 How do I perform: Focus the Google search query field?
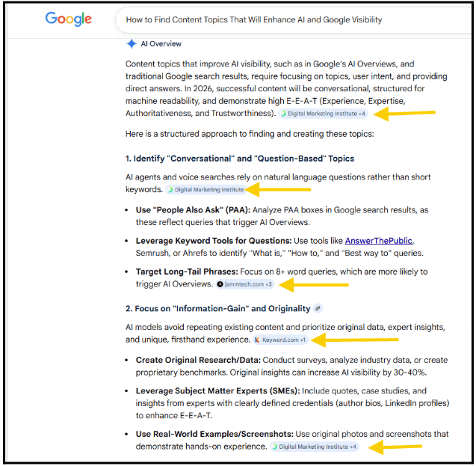tap(294, 20)
